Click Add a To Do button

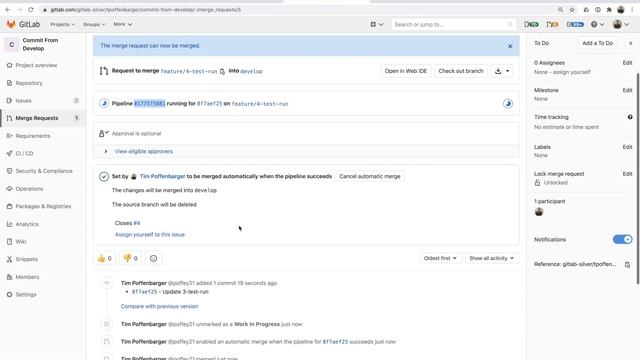598,43
